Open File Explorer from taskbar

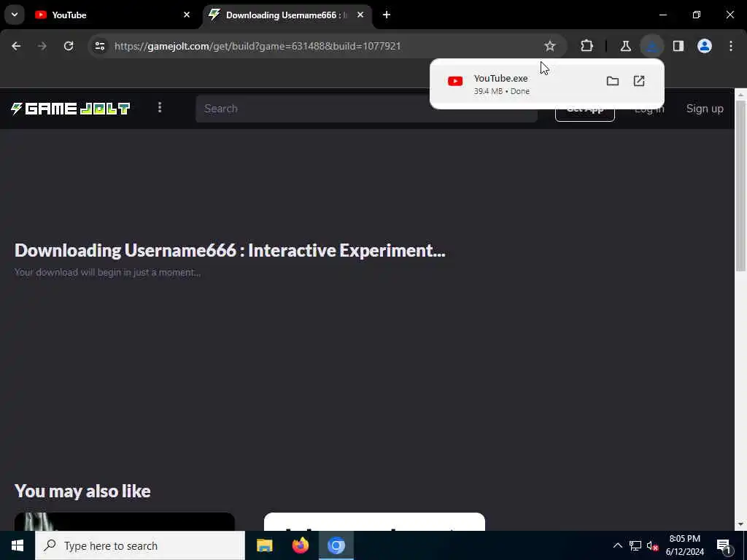(x=264, y=545)
